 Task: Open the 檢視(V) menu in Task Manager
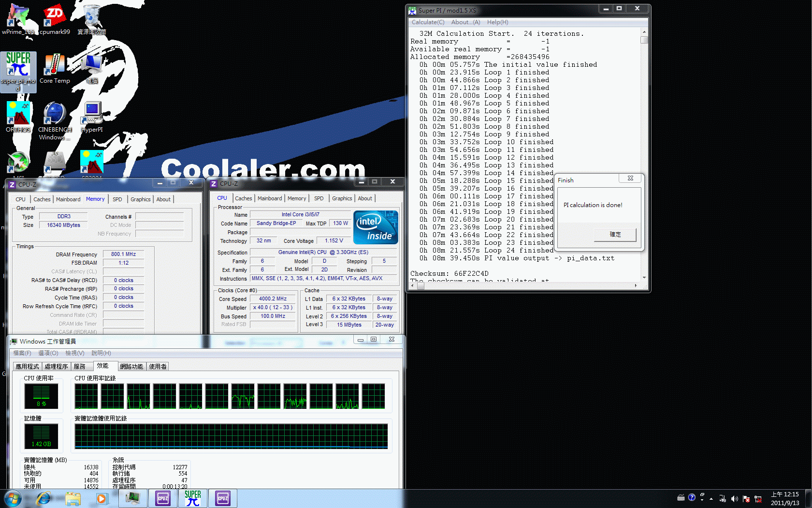point(75,353)
